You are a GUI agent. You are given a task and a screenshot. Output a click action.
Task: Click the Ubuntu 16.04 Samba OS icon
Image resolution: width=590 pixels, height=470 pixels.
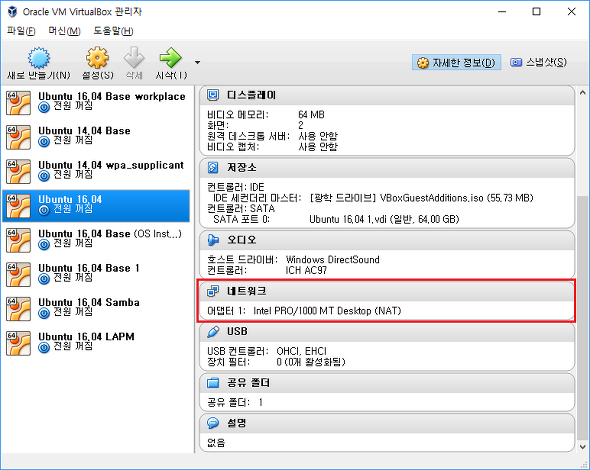(18, 309)
